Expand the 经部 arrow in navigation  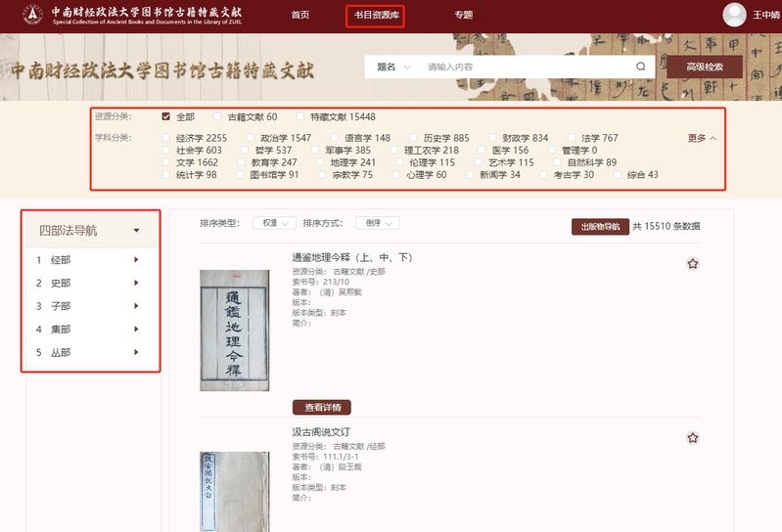(x=136, y=260)
